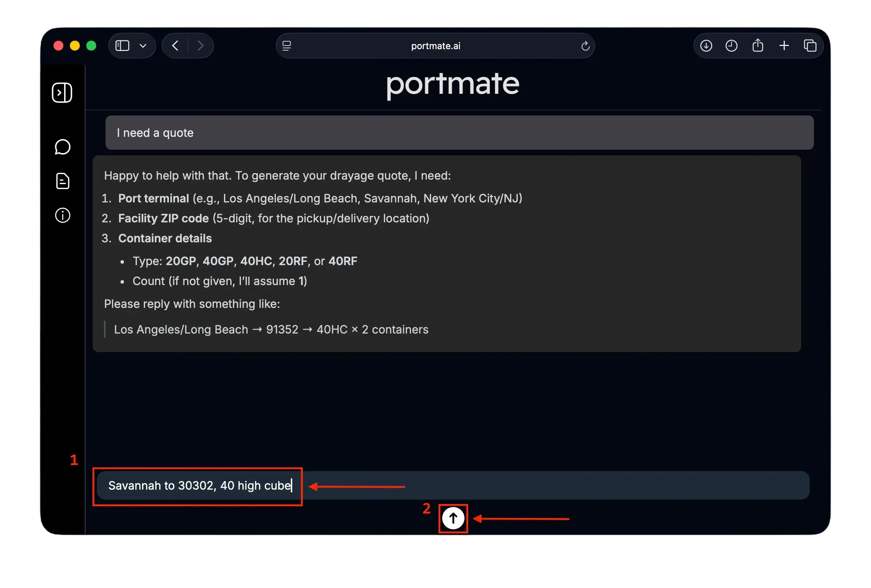The width and height of the screenshot is (871, 588).
Task: Click the "Happy to help with that" line
Action: click(277, 176)
